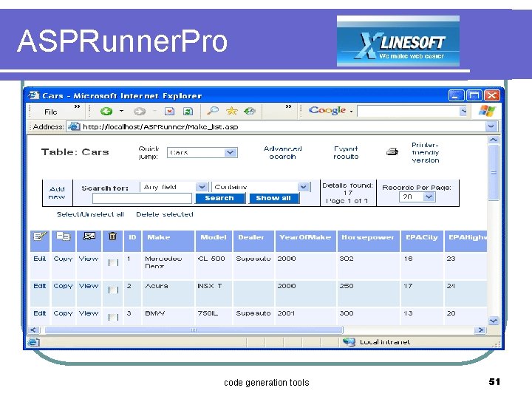The width and height of the screenshot is (532, 399).
Task: Click the horizontal scrollbar right arrow
Action: click(480, 330)
